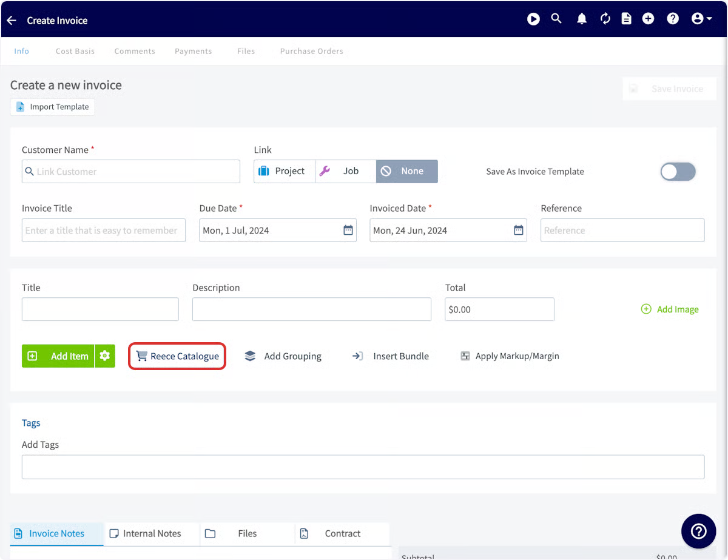This screenshot has height=560, width=728.
Task: Click the green Add Item button
Action: [58, 356]
